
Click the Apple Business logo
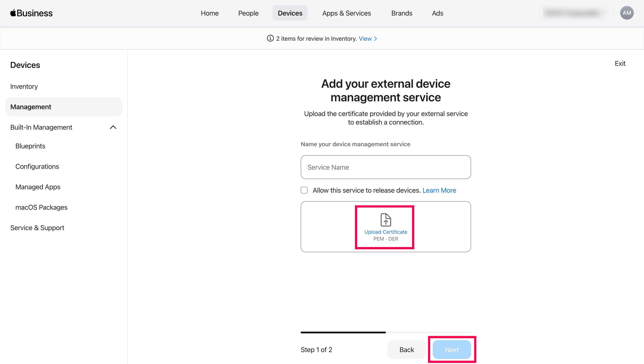[x=31, y=13]
